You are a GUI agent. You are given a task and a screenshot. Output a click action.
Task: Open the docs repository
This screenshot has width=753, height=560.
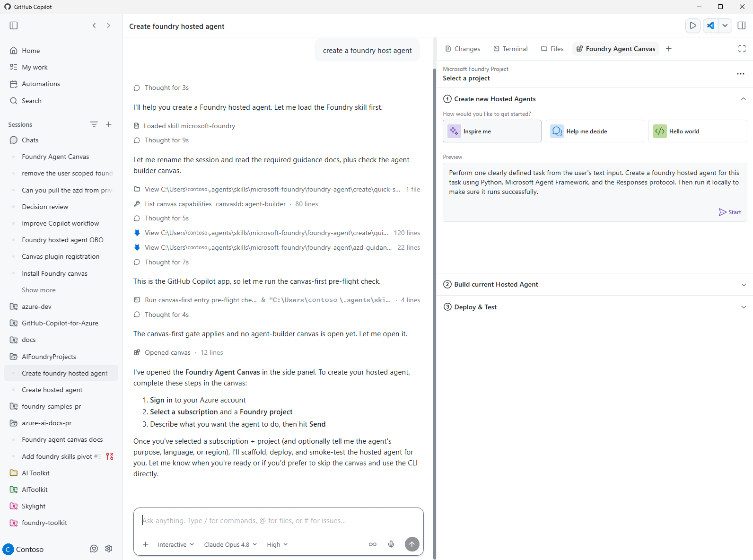(x=28, y=340)
